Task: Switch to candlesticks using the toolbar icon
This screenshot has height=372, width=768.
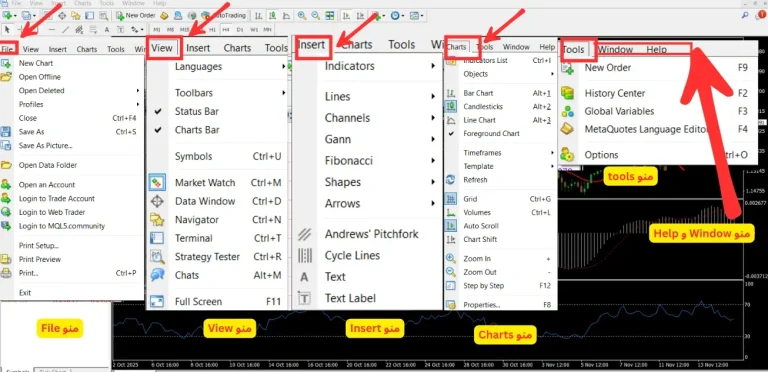Action: (x=273, y=16)
